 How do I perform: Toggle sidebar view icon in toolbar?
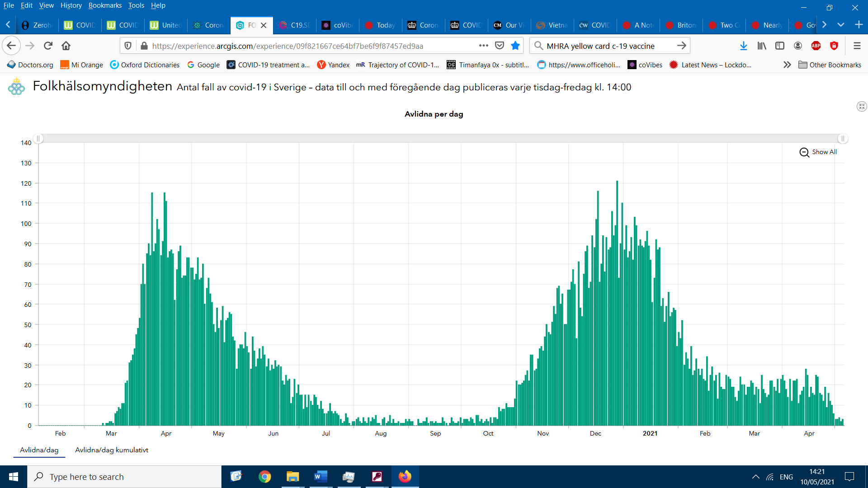780,46
